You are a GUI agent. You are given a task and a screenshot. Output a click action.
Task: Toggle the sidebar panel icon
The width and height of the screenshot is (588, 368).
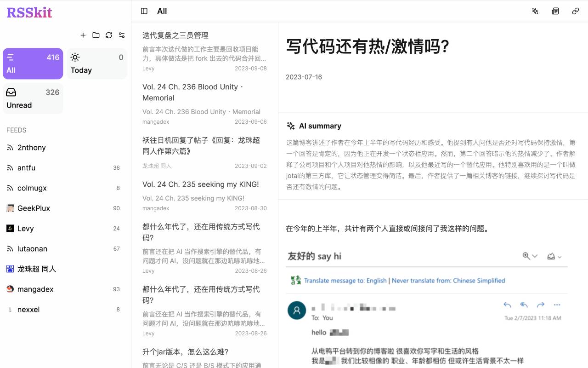pos(144,11)
